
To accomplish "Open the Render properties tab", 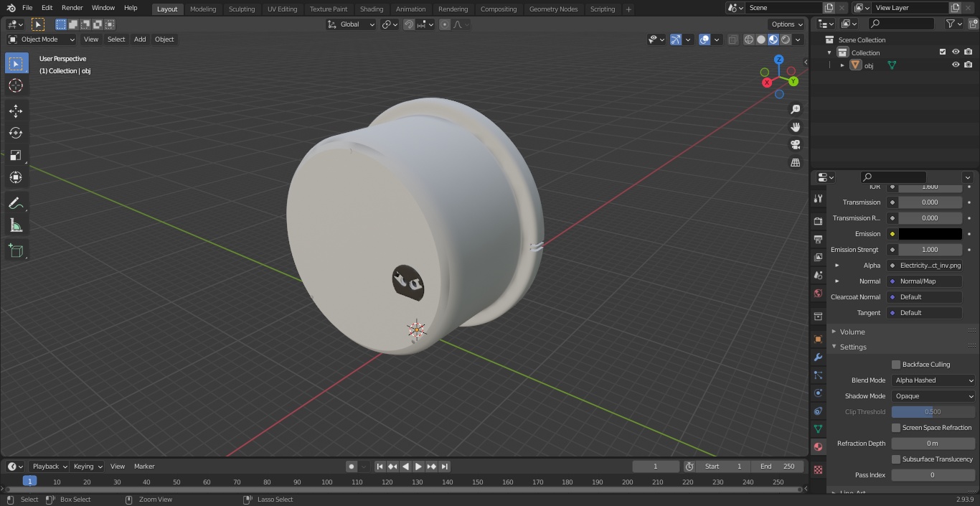I will tap(818, 221).
